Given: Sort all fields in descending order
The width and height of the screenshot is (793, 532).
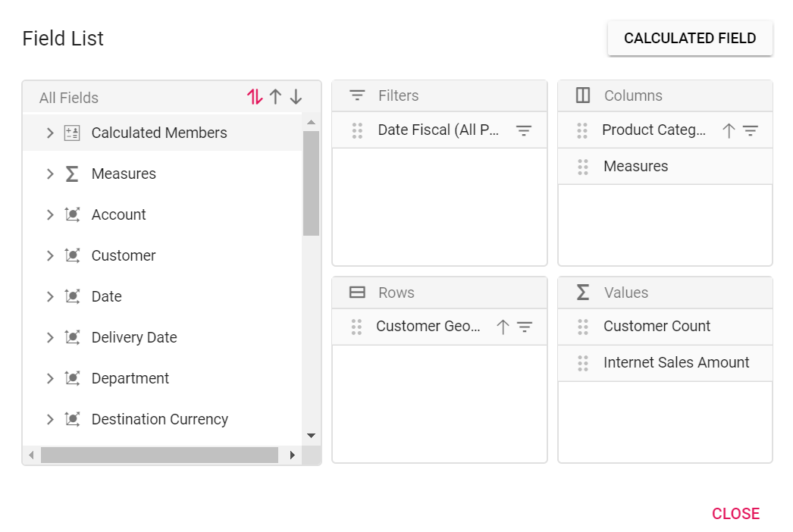Looking at the screenshot, I should tap(296, 96).
